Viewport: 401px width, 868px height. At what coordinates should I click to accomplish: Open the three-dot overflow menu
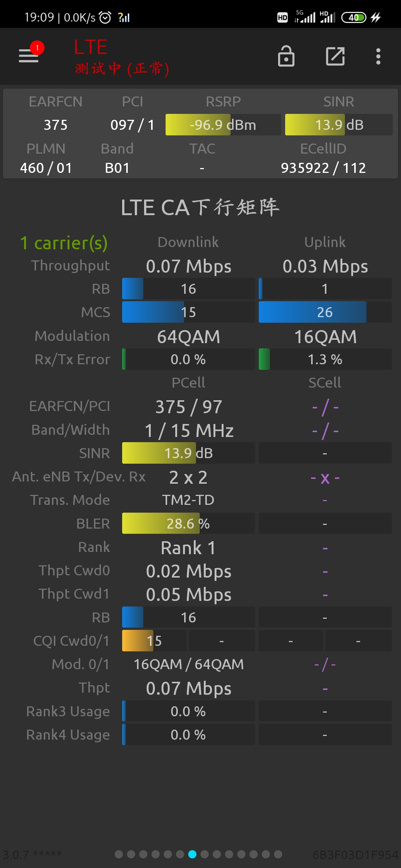(378, 56)
